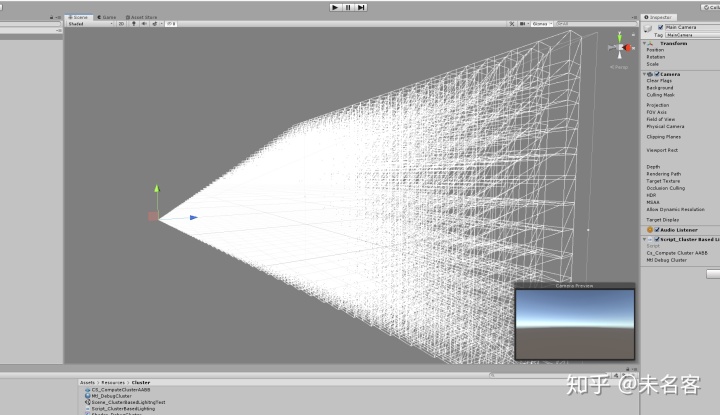This screenshot has height=415, width=720.
Task: Open component editor tools with the wrench icon
Action: [512, 23]
